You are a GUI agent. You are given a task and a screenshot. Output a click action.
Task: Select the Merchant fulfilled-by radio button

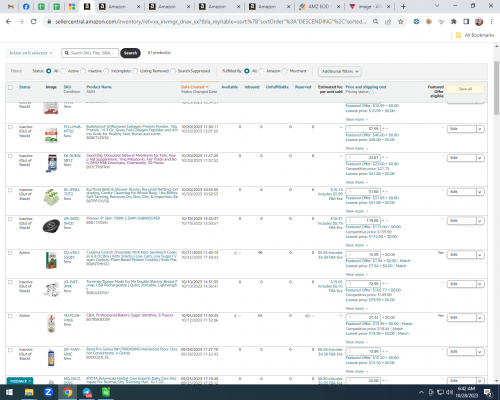[285, 71]
